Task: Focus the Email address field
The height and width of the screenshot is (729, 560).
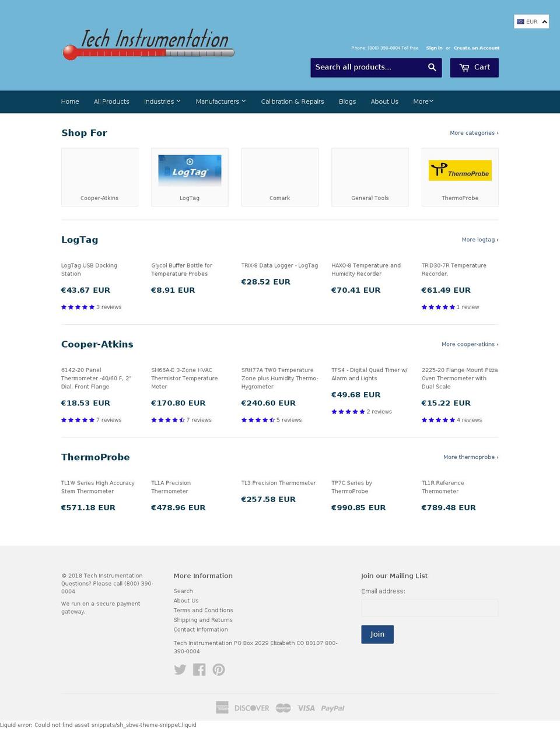Action: pos(430,608)
